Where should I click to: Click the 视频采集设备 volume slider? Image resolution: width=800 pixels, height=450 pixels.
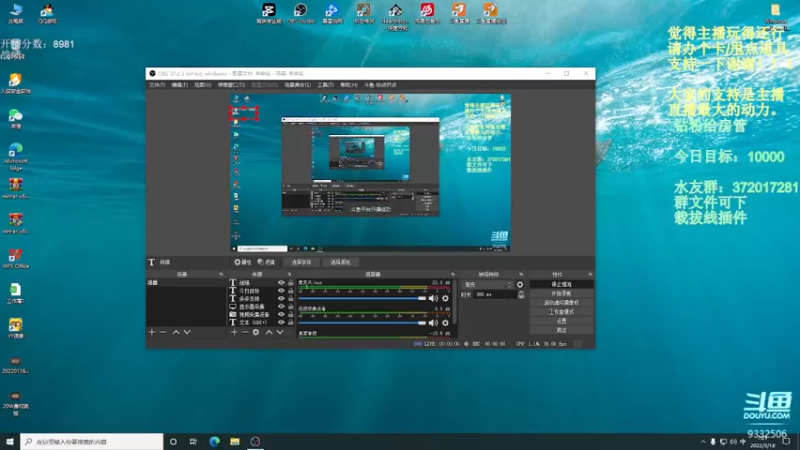point(362,322)
